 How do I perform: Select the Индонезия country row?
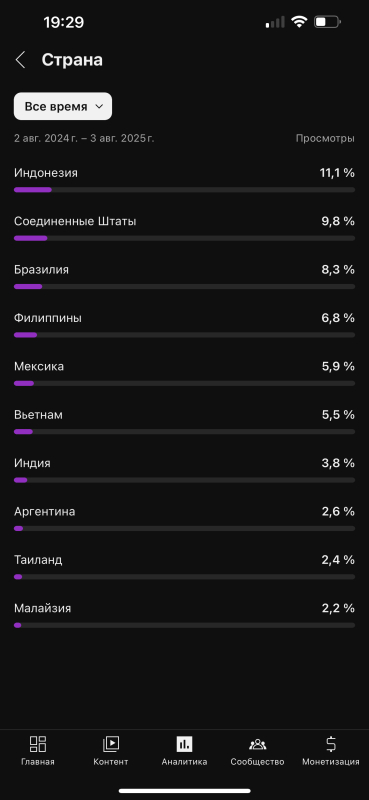coord(184,180)
